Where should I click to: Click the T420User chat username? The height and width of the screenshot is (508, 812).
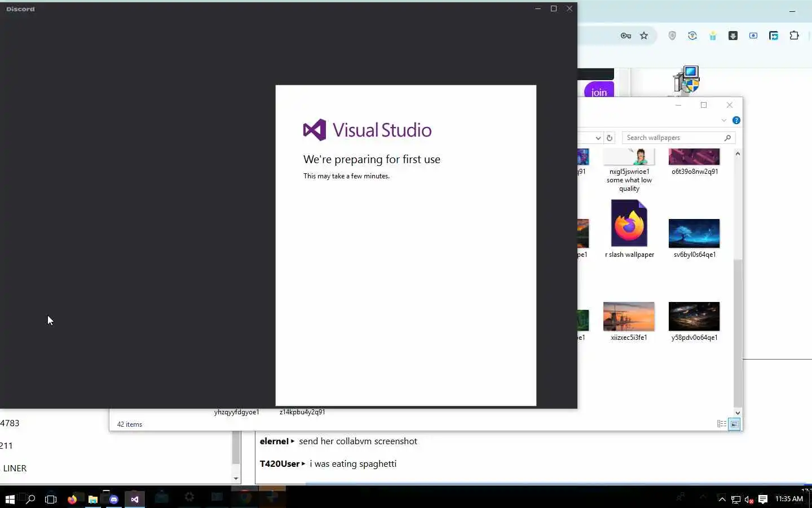(280, 464)
